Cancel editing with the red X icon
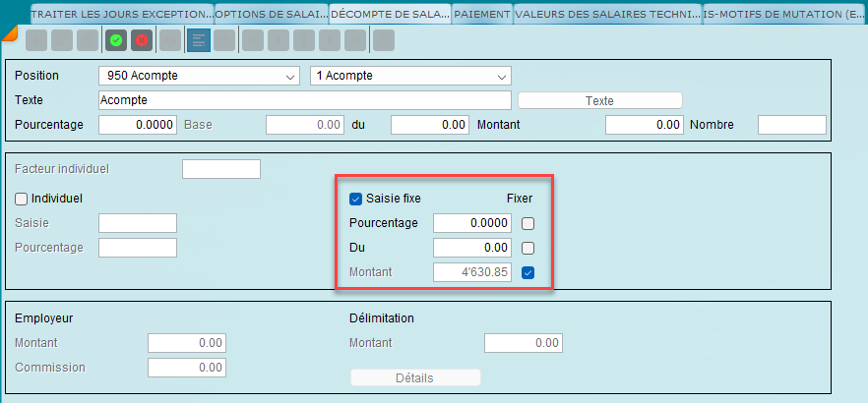Screen dimensions: 868x403 (x=141, y=40)
